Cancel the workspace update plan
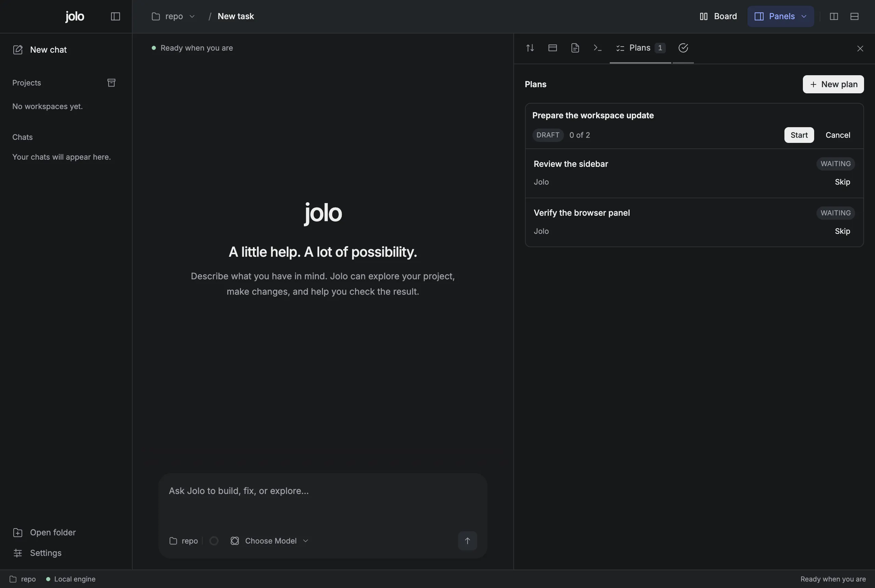Screen dimensions: 875x588 [x=837, y=135]
